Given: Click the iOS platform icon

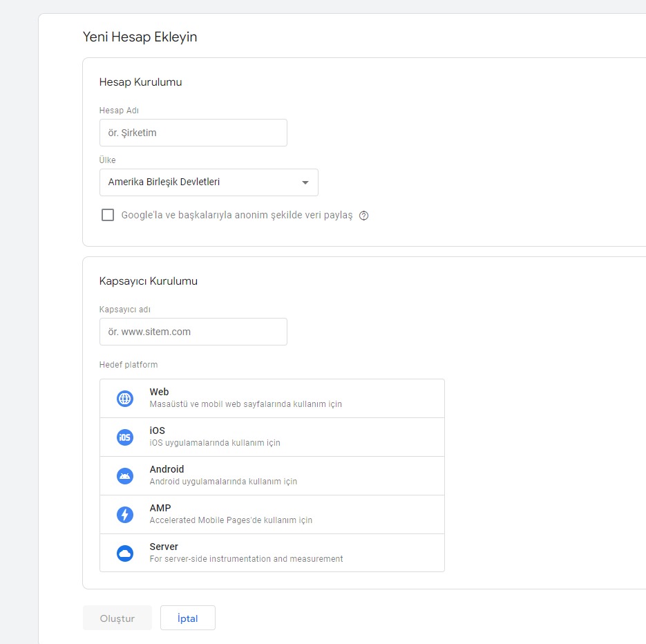Looking at the screenshot, I should (125, 437).
